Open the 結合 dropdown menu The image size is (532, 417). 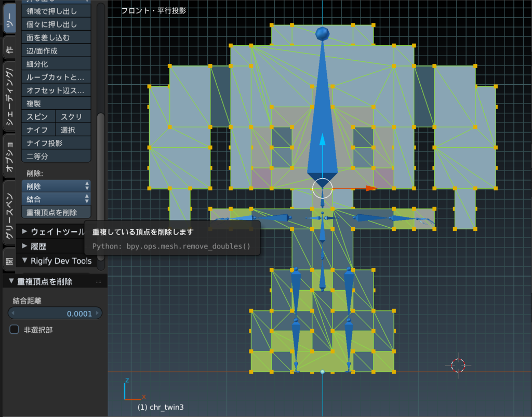pyautogui.click(x=56, y=199)
